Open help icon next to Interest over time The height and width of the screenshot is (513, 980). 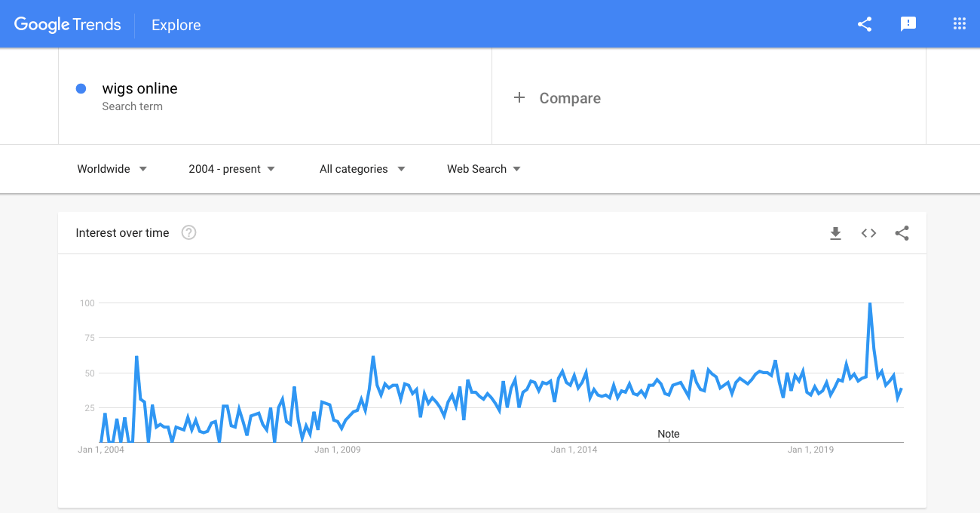point(189,232)
